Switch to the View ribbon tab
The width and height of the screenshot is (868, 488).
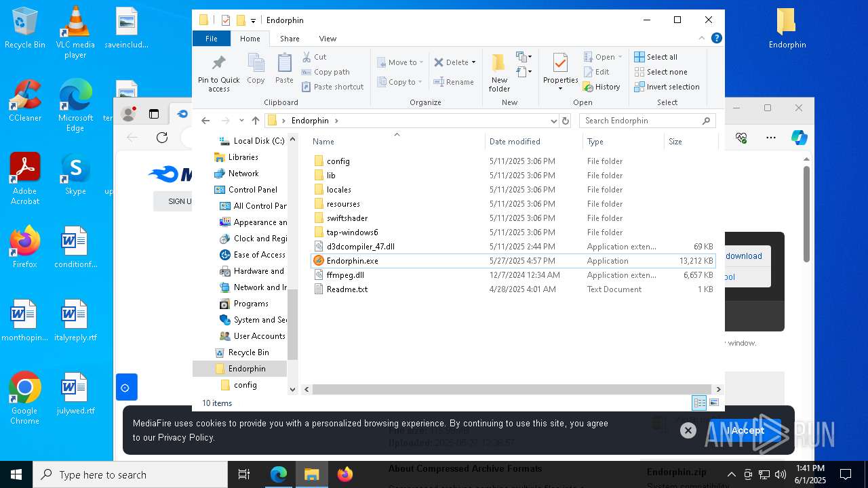328,39
